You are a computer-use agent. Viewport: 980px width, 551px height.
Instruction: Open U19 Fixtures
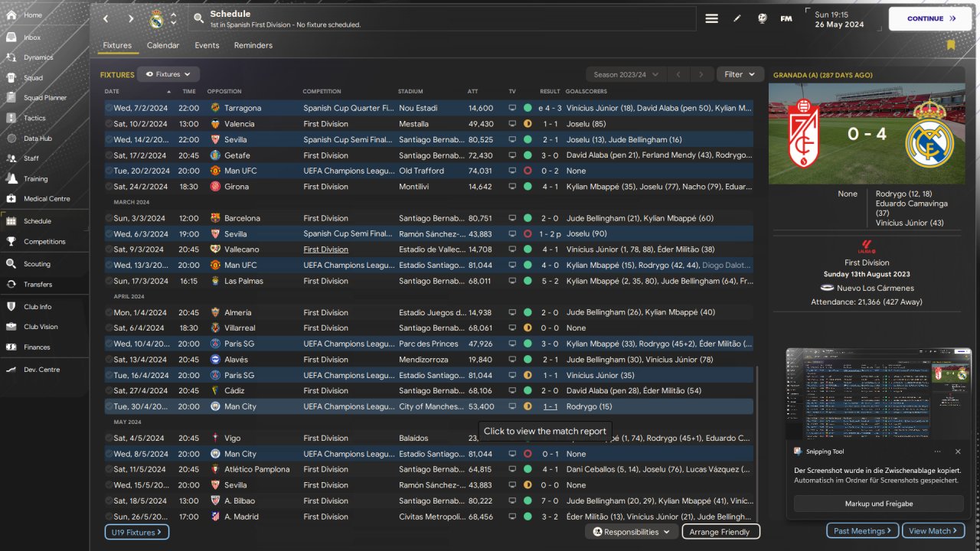[x=137, y=532]
